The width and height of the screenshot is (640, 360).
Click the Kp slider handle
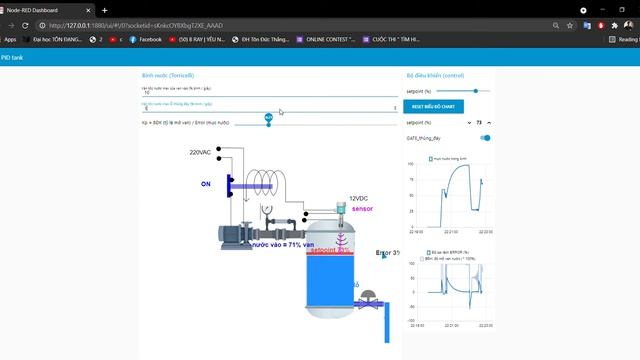pos(269,124)
